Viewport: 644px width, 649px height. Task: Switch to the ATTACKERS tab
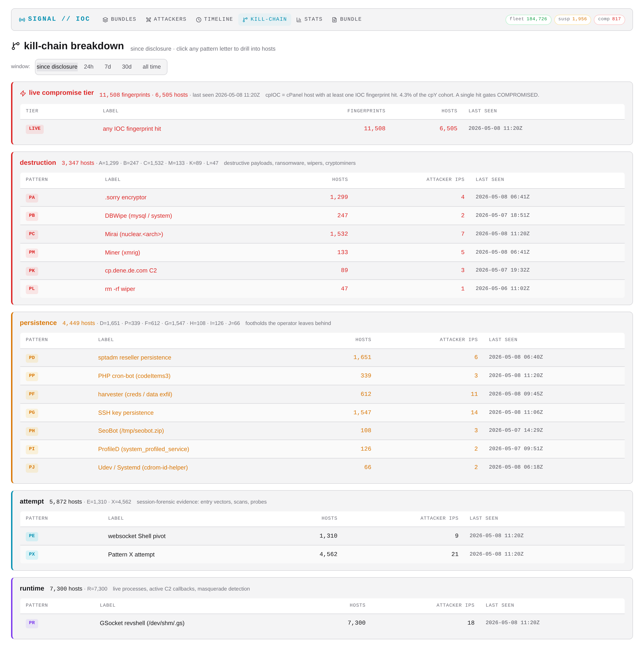166,20
